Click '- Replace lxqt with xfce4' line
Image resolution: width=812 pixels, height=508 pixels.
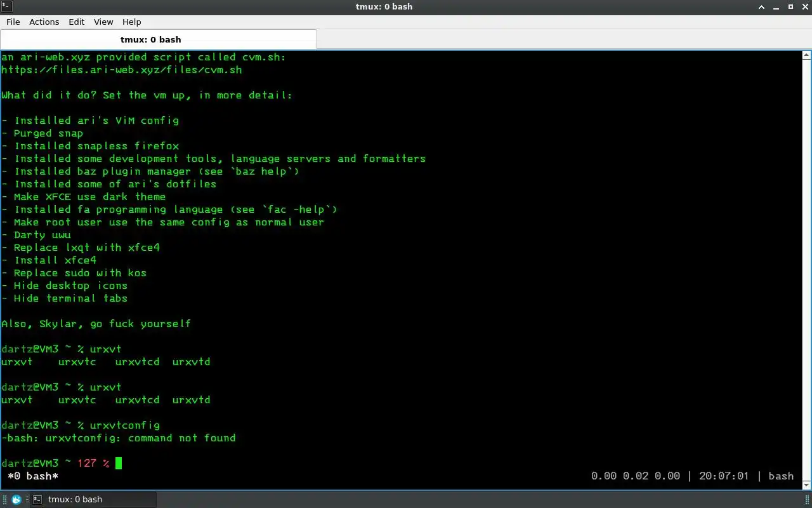pos(81,248)
